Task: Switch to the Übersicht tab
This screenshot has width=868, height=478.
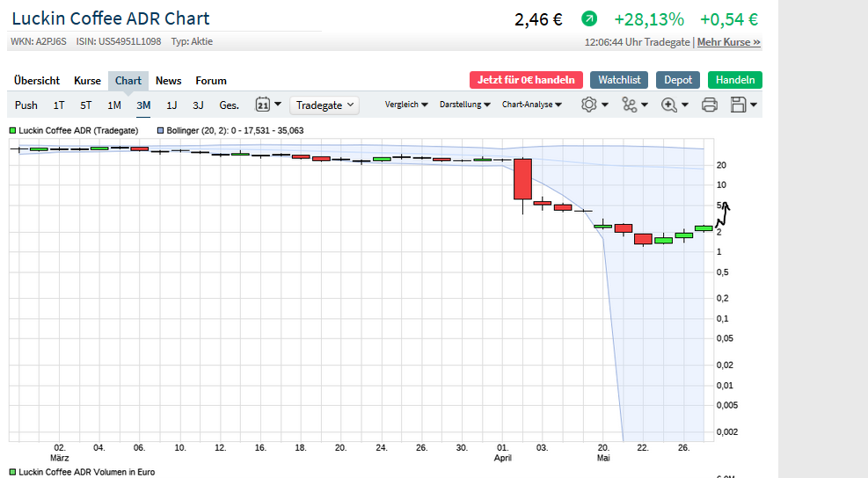Action: coord(37,81)
